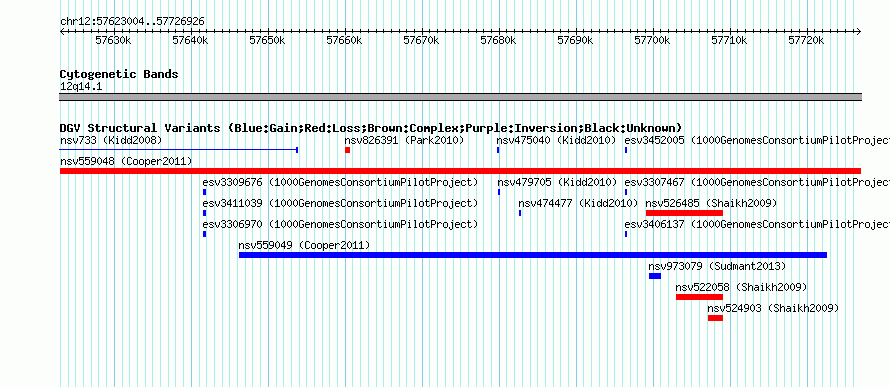Click the nsv479705 (Kidd2010) label
The height and width of the screenshot is (387, 890).
click(556, 183)
